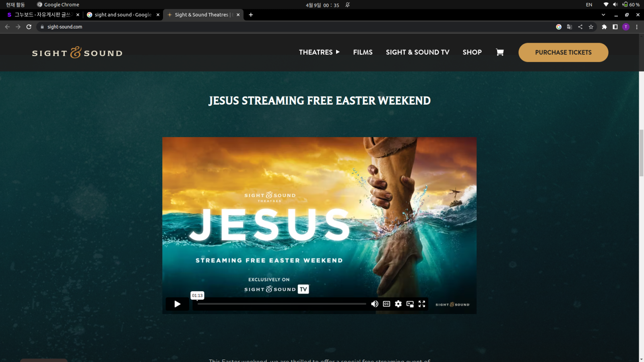Play the Jesus streaming video
This screenshot has width=644, height=362.
pos(177,304)
